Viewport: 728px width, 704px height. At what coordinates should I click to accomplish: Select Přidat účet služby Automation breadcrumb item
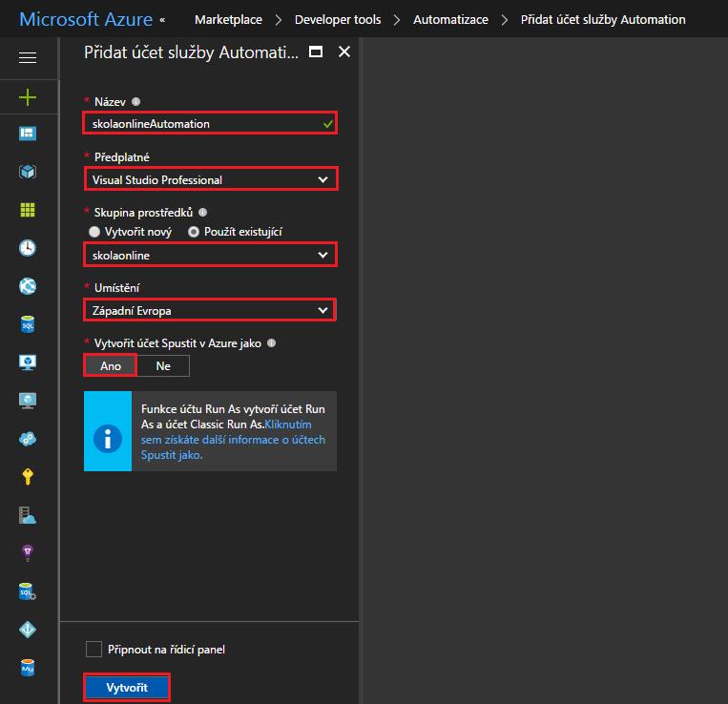tap(603, 19)
